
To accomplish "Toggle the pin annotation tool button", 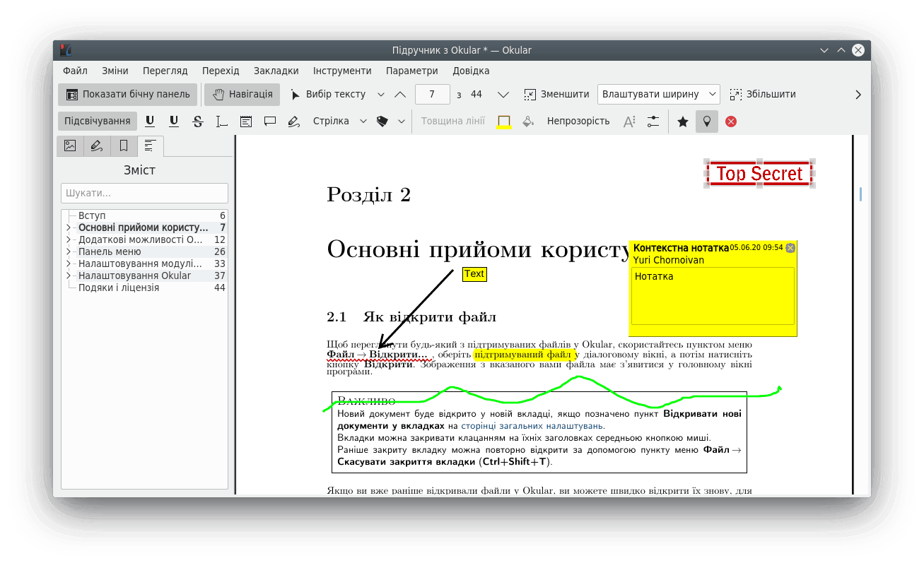I will coord(707,122).
